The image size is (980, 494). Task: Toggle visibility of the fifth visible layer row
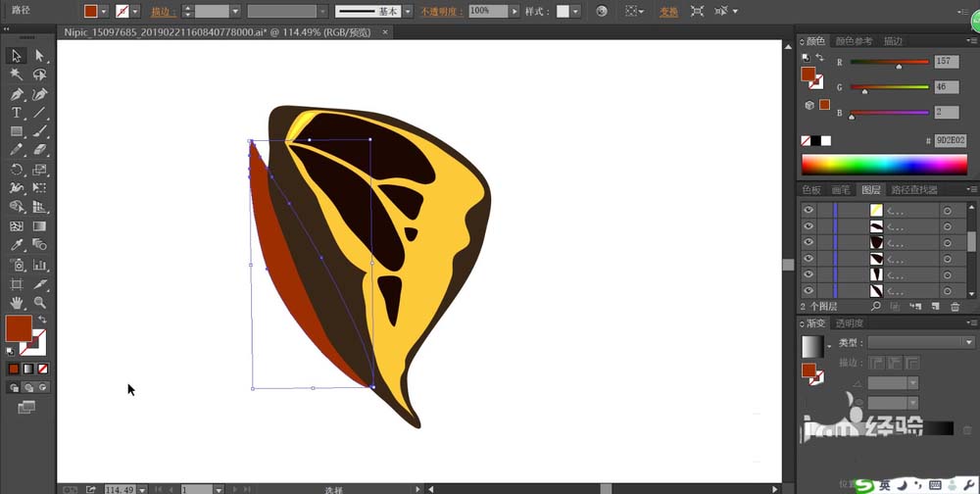(x=808, y=274)
